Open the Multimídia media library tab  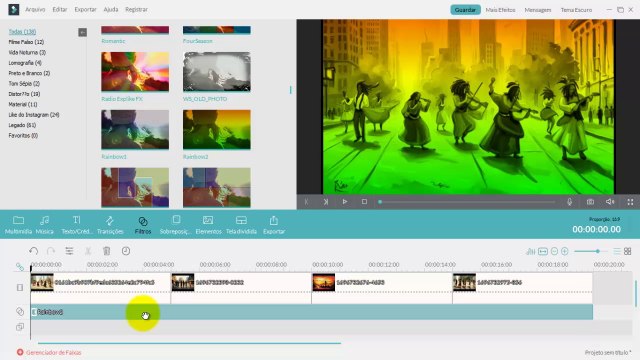point(18,225)
